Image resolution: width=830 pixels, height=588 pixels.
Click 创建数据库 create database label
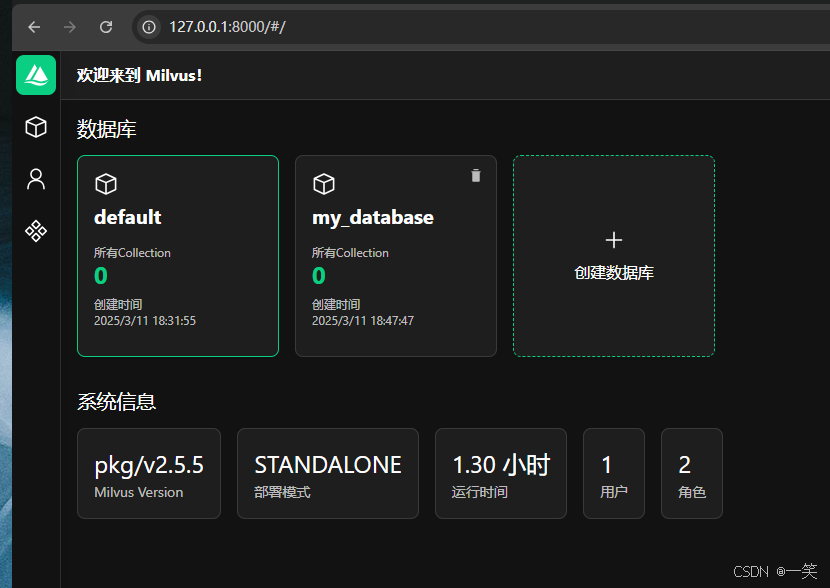[x=614, y=273]
